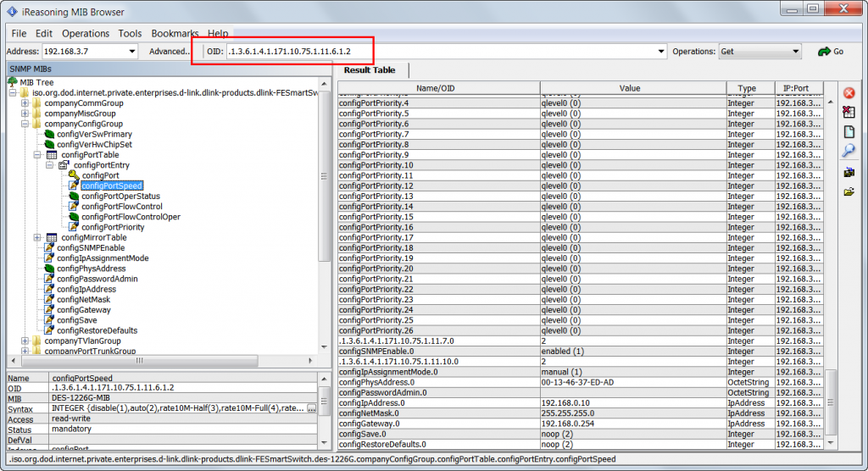The height and width of the screenshot is (471, 868).
Task: Click the configPortPriority.26 result row
Action: click(x=580, y=330)
